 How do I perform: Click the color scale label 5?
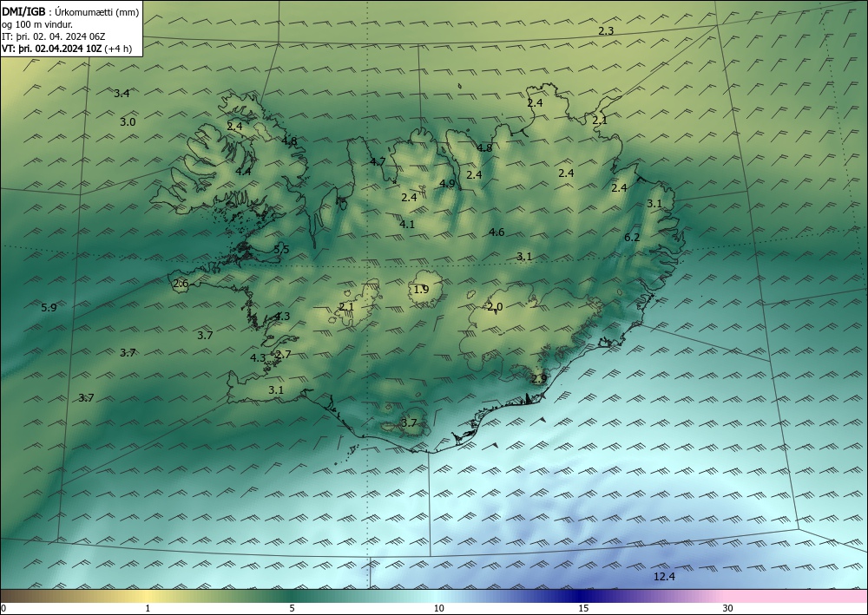[x=292, y=609]
